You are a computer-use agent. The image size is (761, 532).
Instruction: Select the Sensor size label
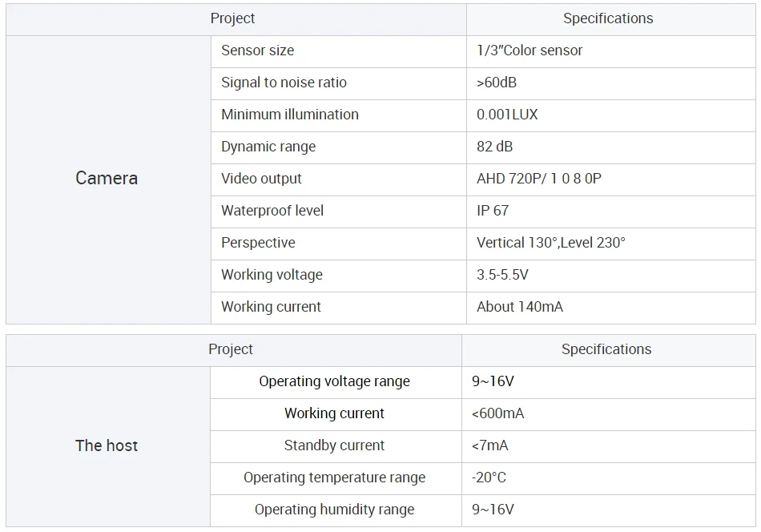coord(258,50)
